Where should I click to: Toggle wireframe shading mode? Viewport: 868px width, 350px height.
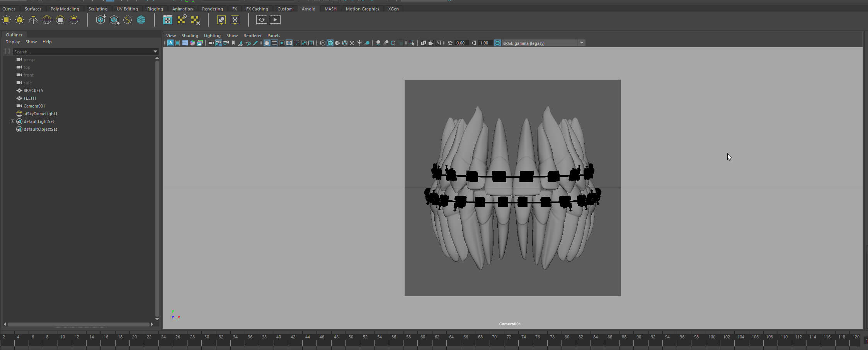(x=323, y=43)
